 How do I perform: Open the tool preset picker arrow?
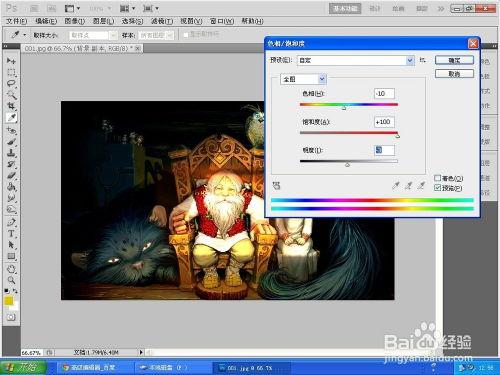click(x=24, y=35)
